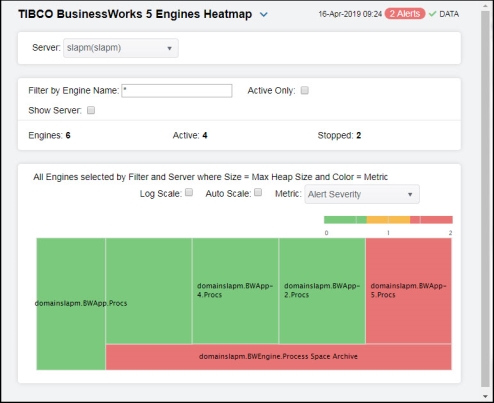Image resolution: width=494 pixels, height=403 pixels.
Task: Click the Metric dropdown arrow
Action: [x=410, y=194]
